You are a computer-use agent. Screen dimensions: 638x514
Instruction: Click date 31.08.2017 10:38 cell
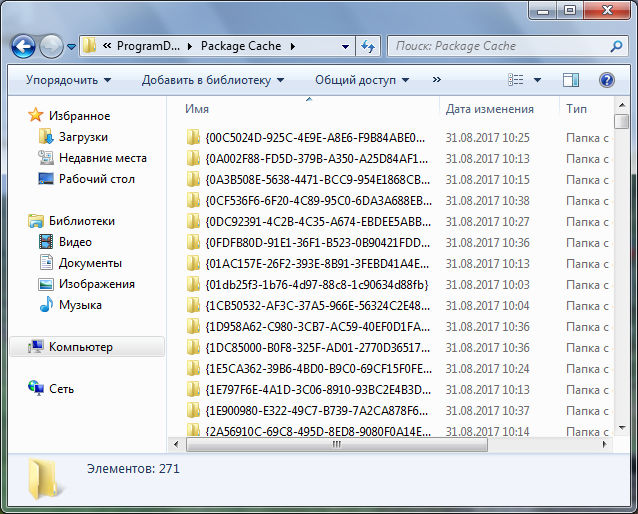(487, 201)
